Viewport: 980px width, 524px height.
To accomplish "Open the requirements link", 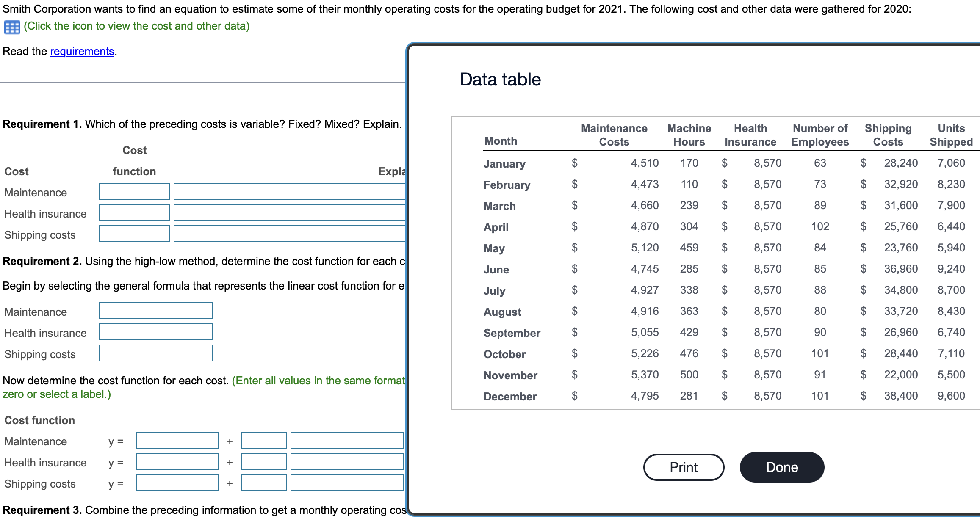I will [x=81, y=51].
